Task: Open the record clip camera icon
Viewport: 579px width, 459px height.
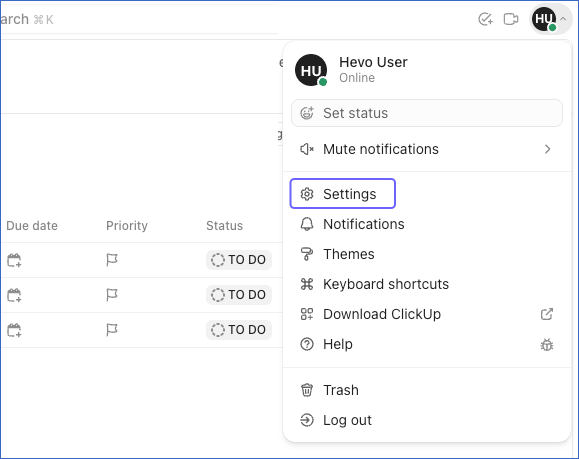Action: pos(511,19)
